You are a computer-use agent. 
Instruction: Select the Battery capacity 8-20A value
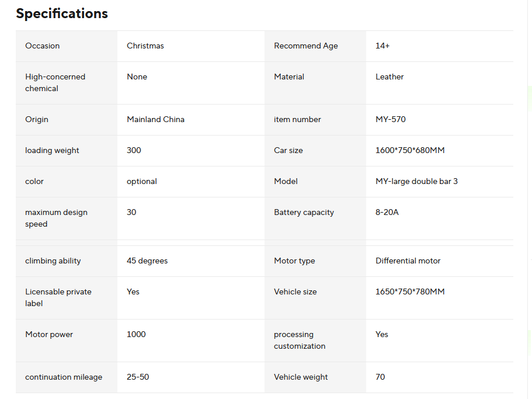point(387,213)
